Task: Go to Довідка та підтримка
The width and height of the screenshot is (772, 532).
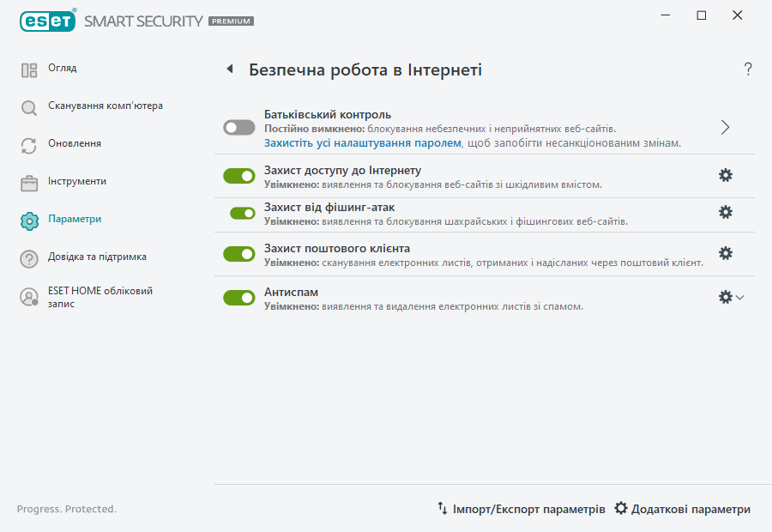Action: [x=28, y=257]
